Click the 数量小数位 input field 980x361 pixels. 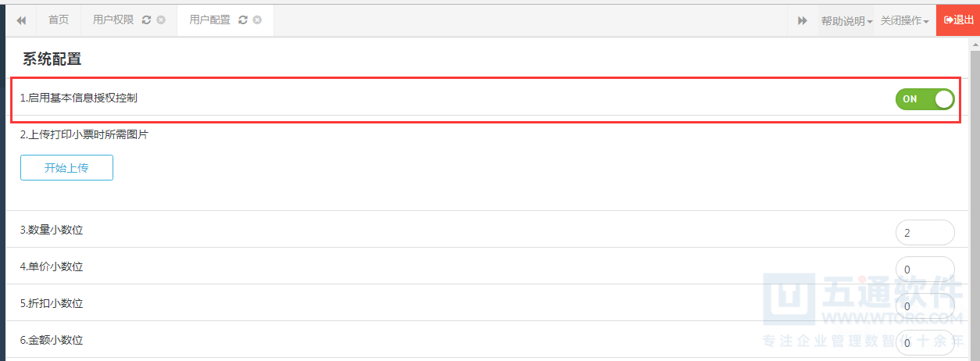tap(925, 233)
